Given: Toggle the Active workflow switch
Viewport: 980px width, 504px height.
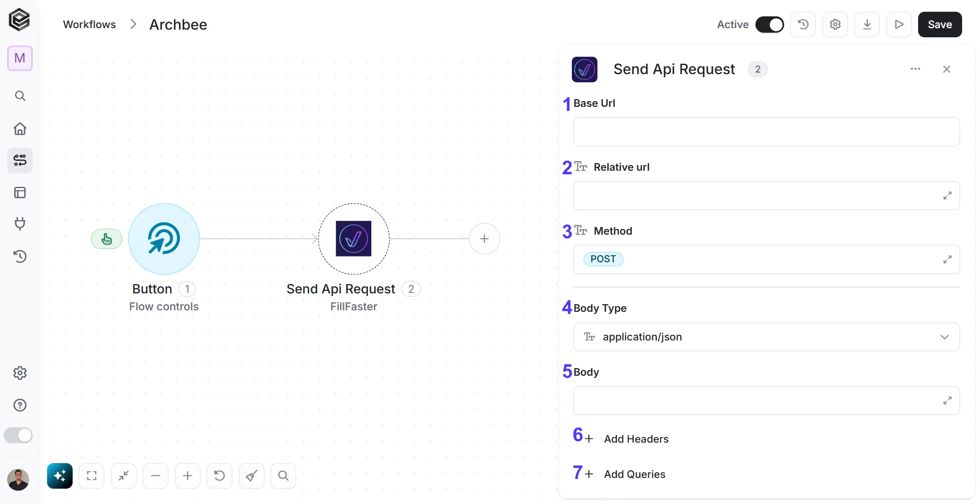Looking at the screenshot, I should pyautogui.click(x=769, y=25).
